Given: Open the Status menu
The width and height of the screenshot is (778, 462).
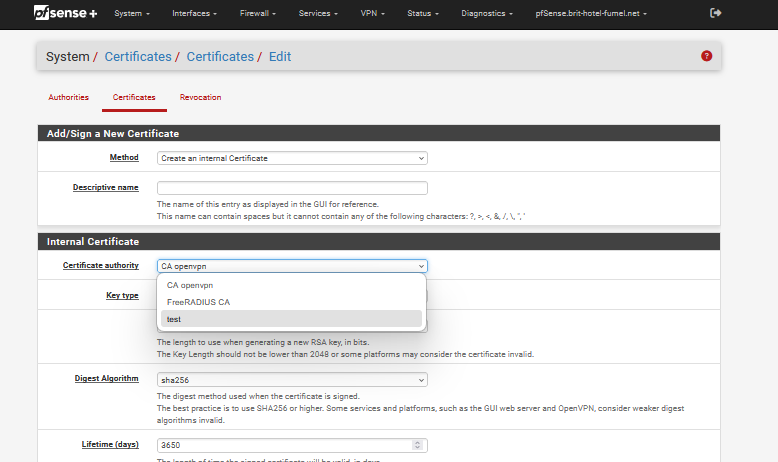Looking at the screenshot, I should coord(422,14).
